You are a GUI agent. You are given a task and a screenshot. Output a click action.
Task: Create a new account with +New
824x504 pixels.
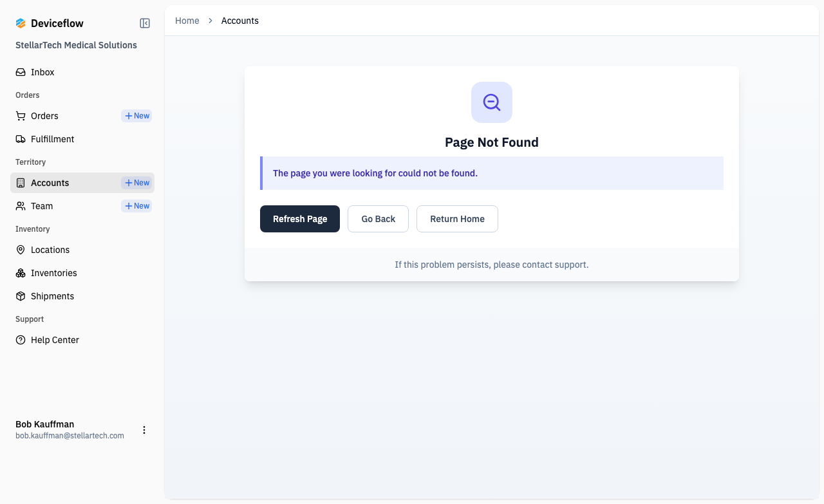(136, 183)
